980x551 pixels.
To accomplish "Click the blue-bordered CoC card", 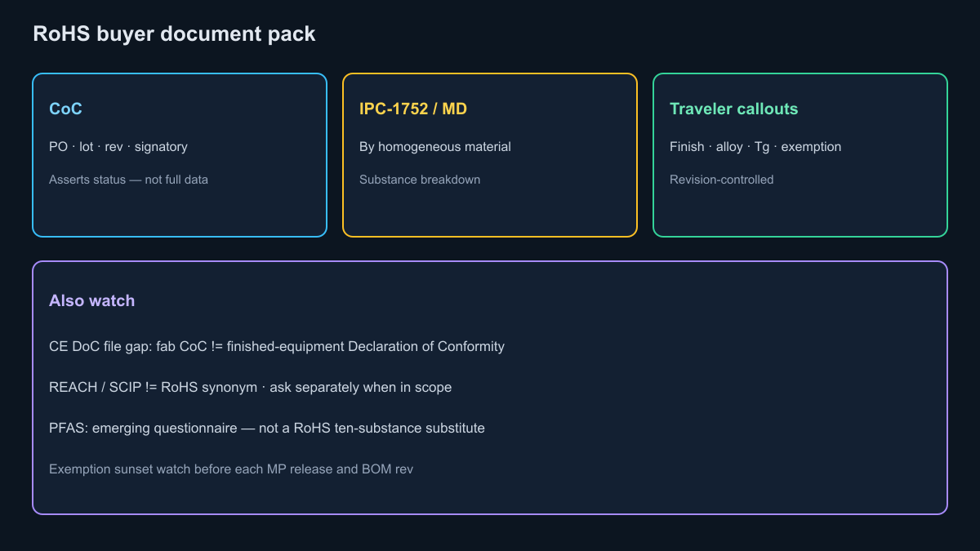I will tap(180, 155).
